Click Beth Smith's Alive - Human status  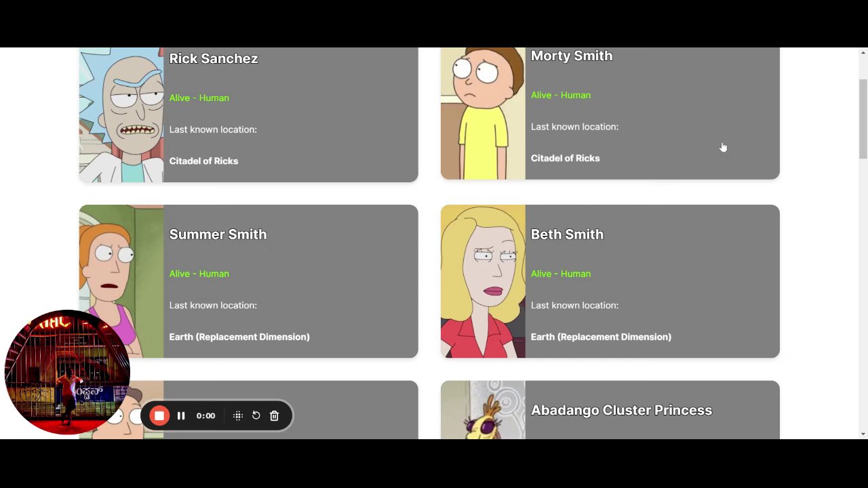pos(561,274)
